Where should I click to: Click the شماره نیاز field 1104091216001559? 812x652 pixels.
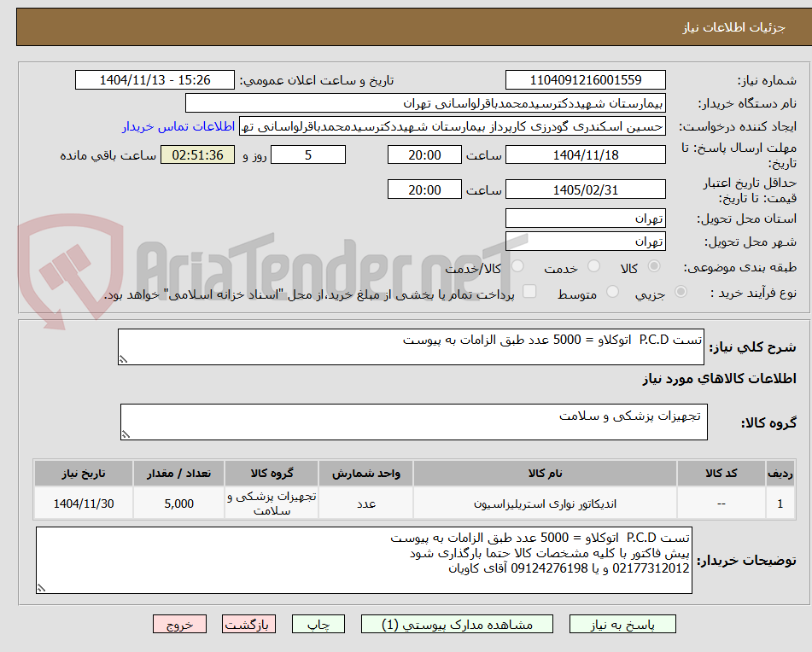585,80
